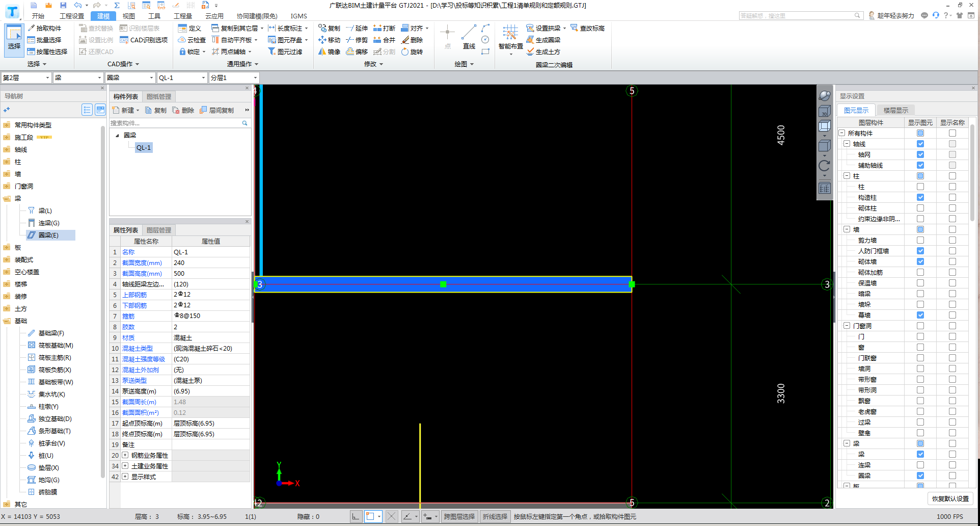Click 查改标高 check elevation tool
Image resolution: width=980 pixels, height=526 pixels.
588,28
